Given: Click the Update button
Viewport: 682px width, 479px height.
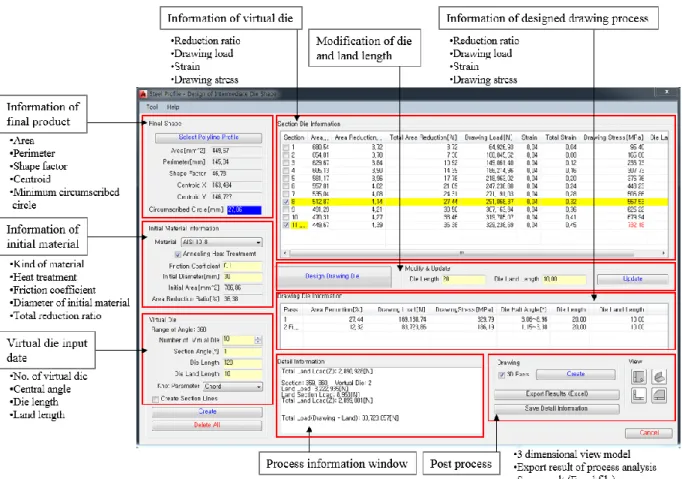Looking at the screenshot, I should pyautogui.click(x=632, y=278).
